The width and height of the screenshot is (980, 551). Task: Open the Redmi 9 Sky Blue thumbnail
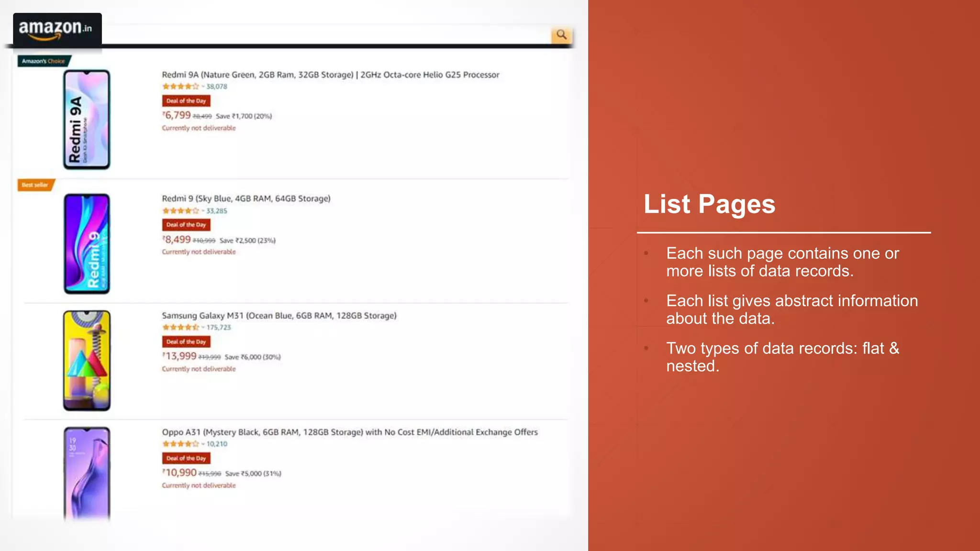point(87,243)
